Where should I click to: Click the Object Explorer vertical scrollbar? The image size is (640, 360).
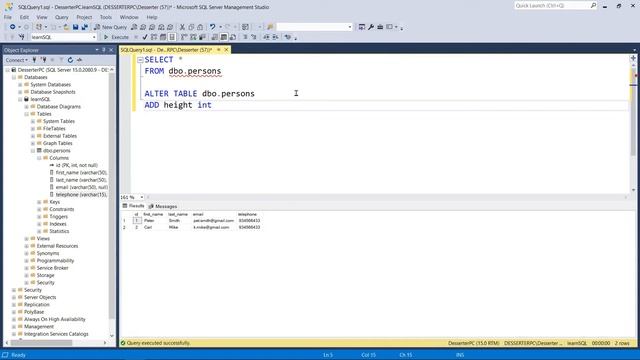click(112, 196)
